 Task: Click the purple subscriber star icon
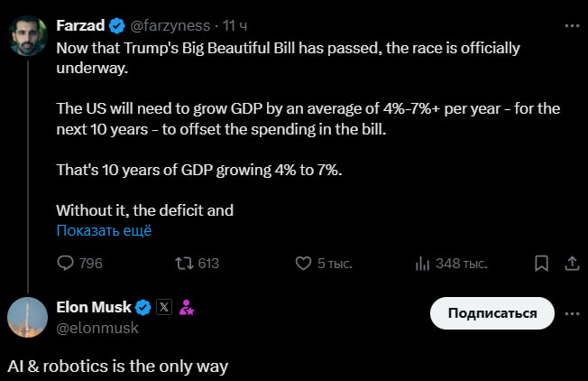tap(187, 307)
